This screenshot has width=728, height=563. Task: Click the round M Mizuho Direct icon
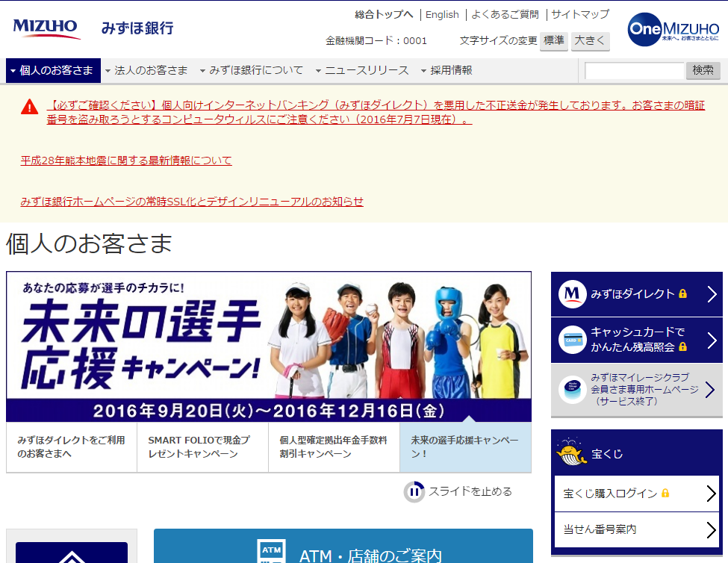click(572, 293)
